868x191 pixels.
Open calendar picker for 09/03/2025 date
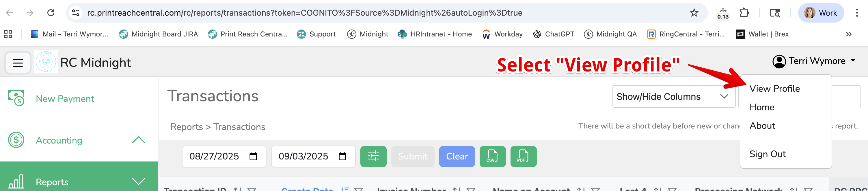pos(342,156)
